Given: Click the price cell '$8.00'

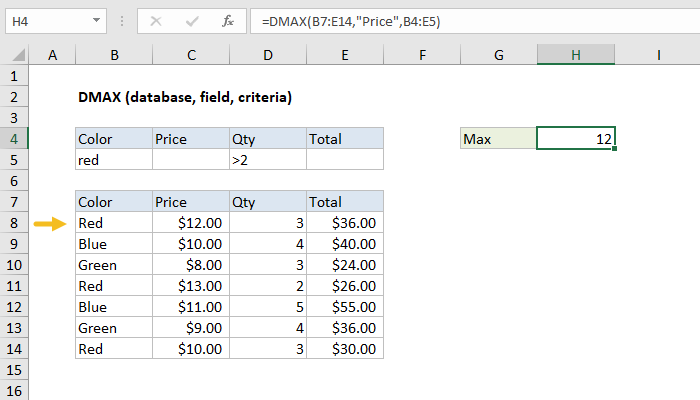Looking at the screenshot, I should [x=191, y=265].
